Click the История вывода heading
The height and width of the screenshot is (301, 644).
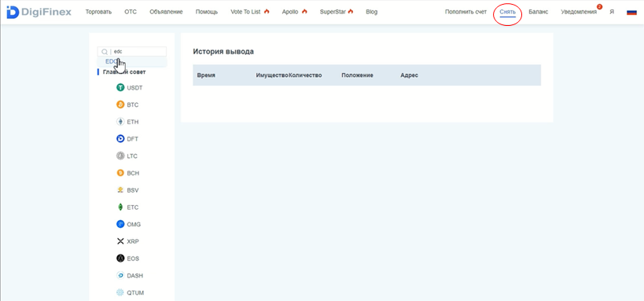[x=223, y=52]
